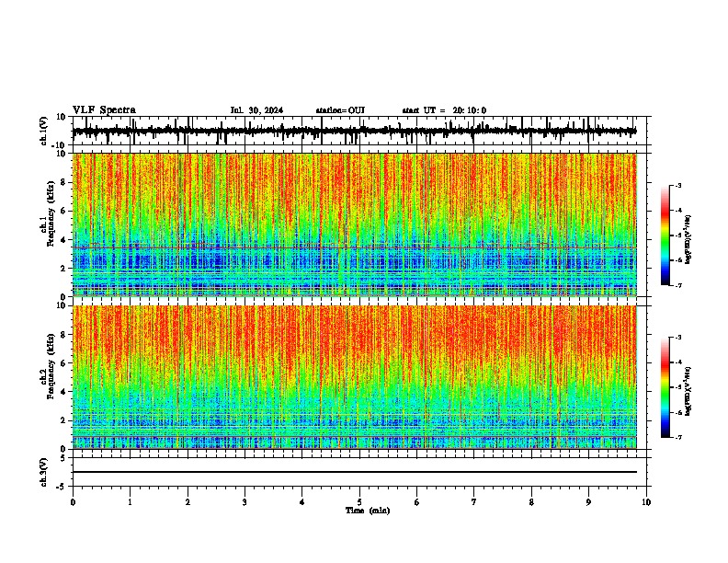Screen dimensions: 728x563
Task: Click the "ch.1(V)" waveform axis label
Action: tap(44, 131)
